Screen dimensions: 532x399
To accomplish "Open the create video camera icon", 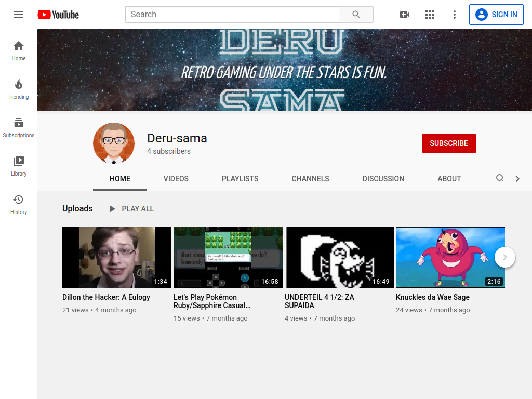I will [404, 15].
